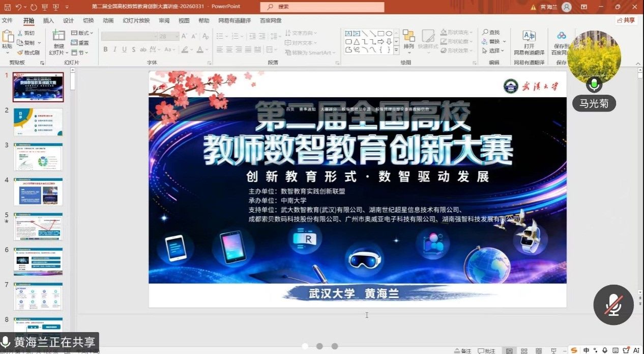The height and width of the screenshot is (354, 644).
Task: Open NetEase Youdao translate (打开网易有道翻译) icon
Action: [x=529, y=36]
